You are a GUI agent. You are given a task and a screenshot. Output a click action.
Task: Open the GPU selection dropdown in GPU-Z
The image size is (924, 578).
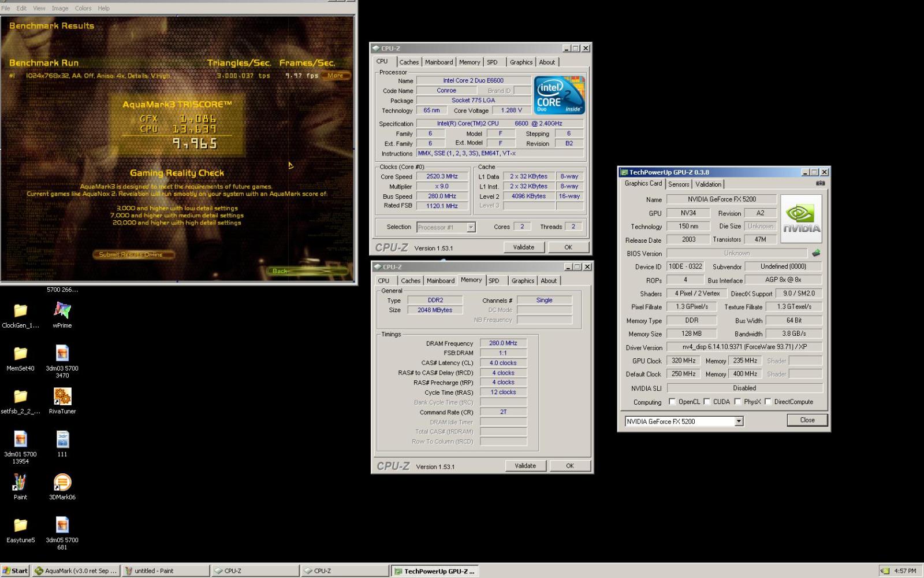(739, 421)
